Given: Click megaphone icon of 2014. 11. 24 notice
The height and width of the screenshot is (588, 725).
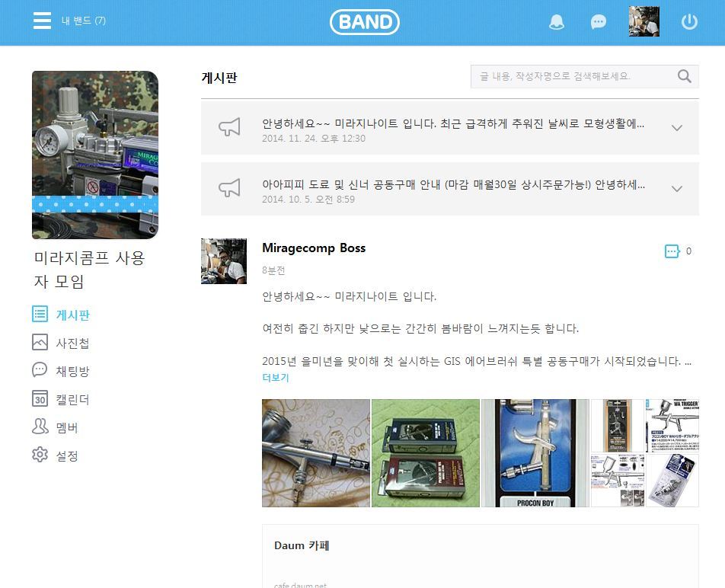Looking at the screenshot, I should 230,127.
